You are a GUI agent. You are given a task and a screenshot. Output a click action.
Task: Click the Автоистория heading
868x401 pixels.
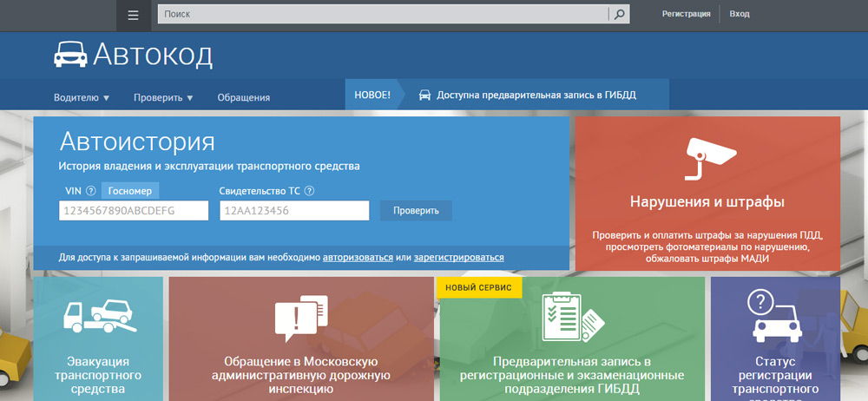pyautogui.click(x=137, y=143)
